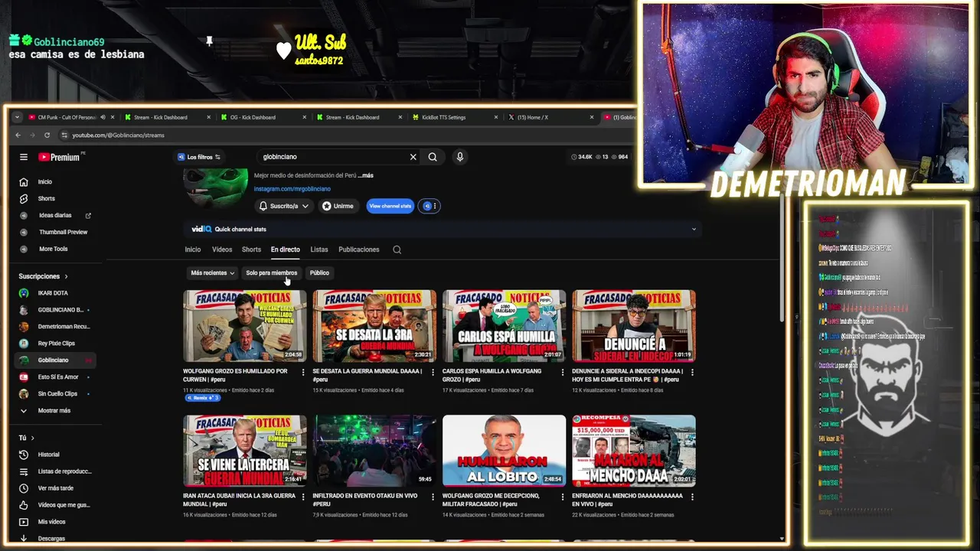Click the browser address bar URL
Image resolution: width=980 pixels, height=551 pixels.
click(x=119, y=135)
